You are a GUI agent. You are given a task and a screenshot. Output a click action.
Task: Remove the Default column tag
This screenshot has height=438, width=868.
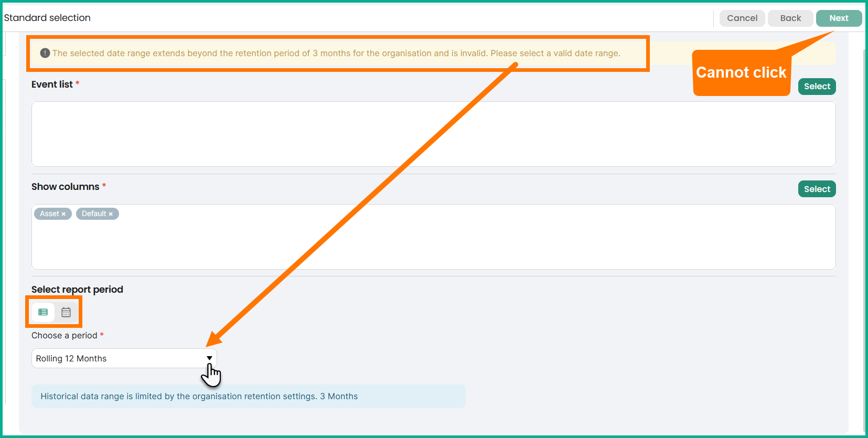point(111,214)
